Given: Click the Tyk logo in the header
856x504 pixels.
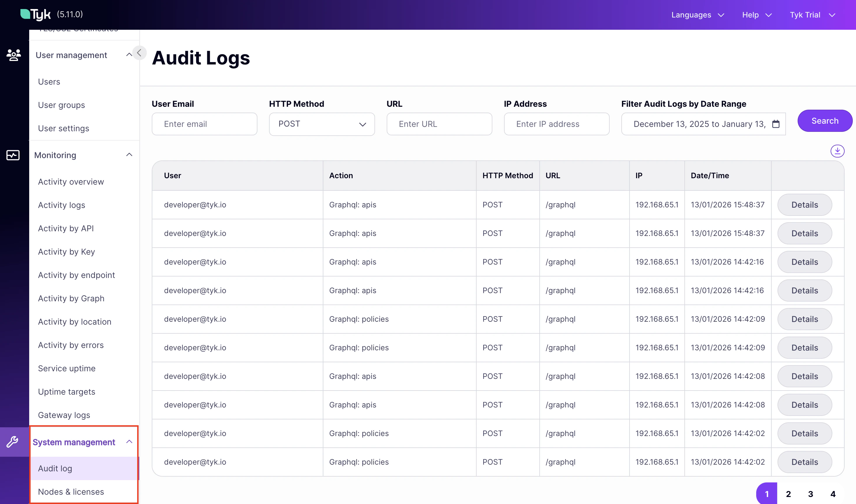Looking at the screenshot, I should [x=35, y=14].
